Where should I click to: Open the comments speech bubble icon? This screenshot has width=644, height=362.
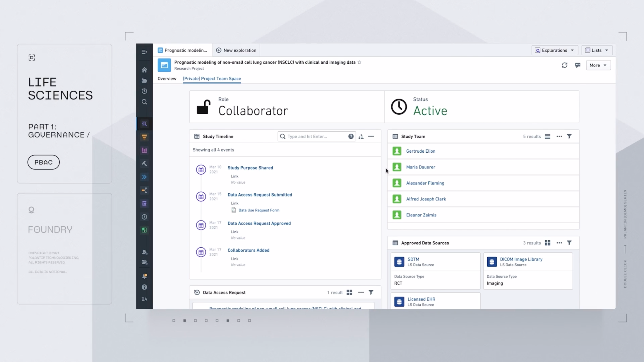(578, 65)
